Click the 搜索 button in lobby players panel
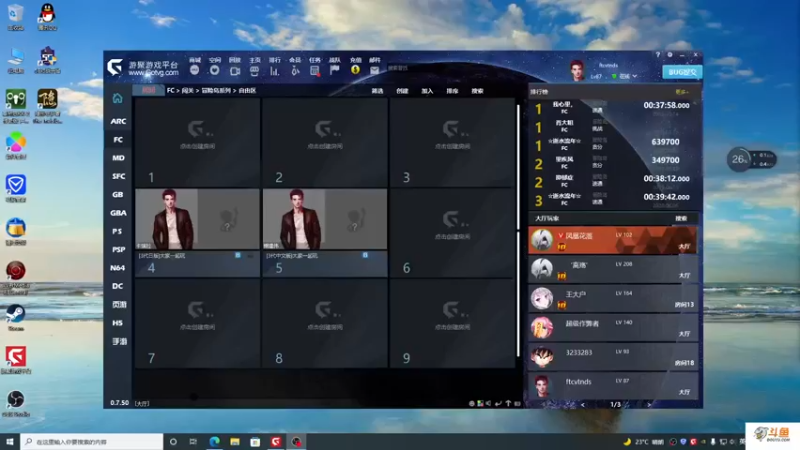800x450 pixels. [681, 218]
